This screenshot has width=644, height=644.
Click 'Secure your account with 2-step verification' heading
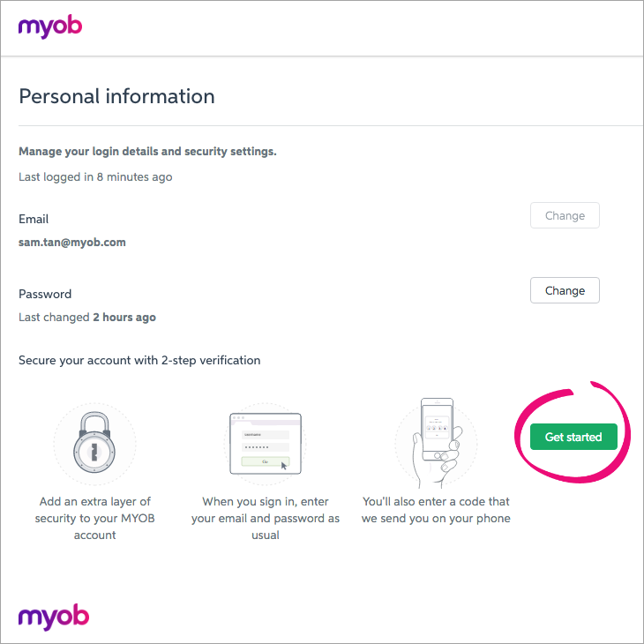[x=139, y=360]
